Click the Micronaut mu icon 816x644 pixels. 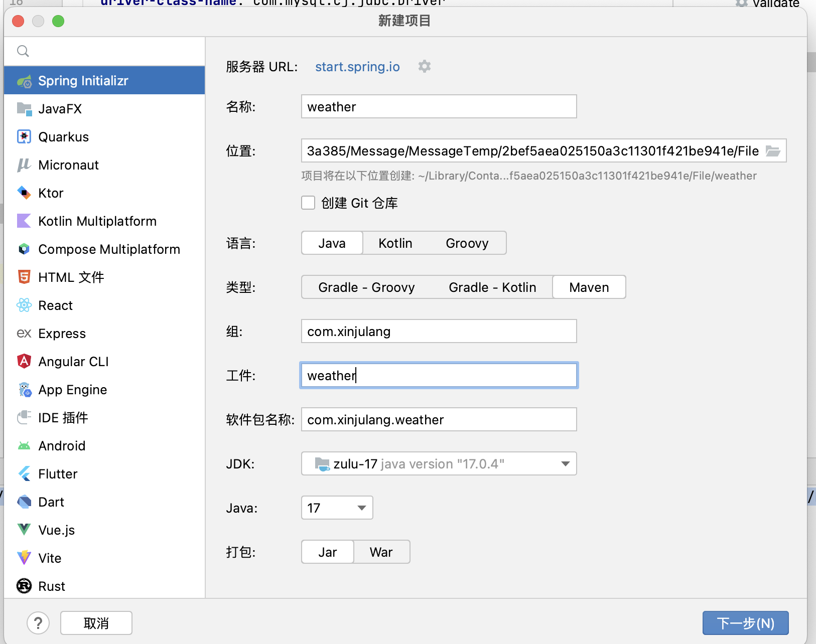coord(24,165)
